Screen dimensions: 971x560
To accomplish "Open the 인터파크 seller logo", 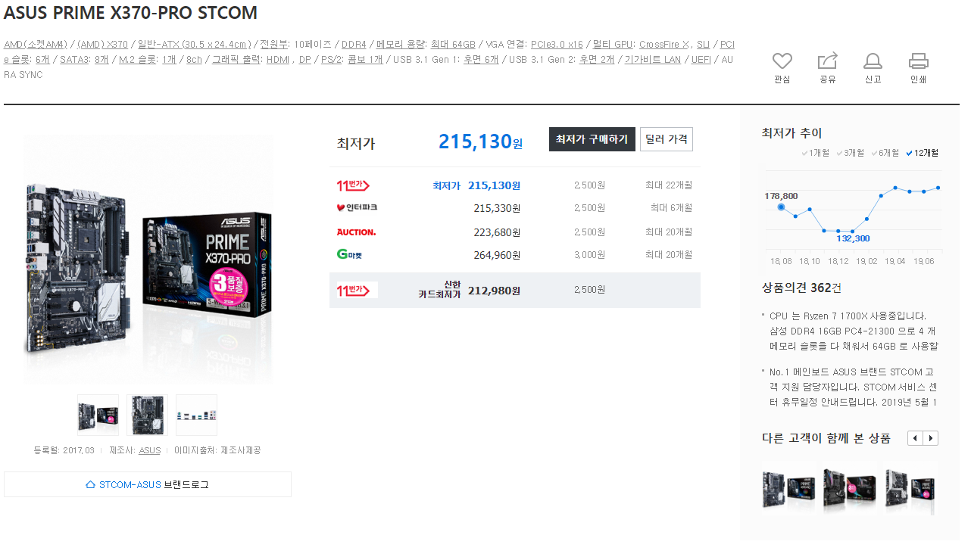I will [x=357, y=207].
